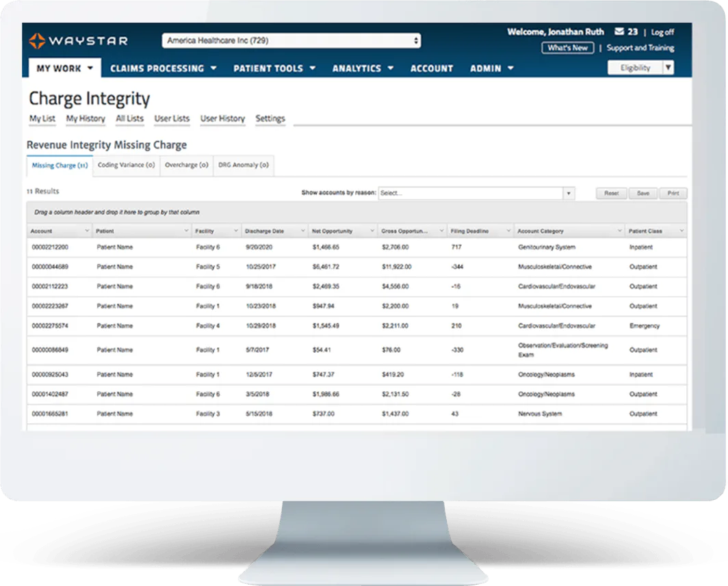Click the Waystar logo icon
The height and width of the screenshot is (586, 728).
(x=37, y=41)
